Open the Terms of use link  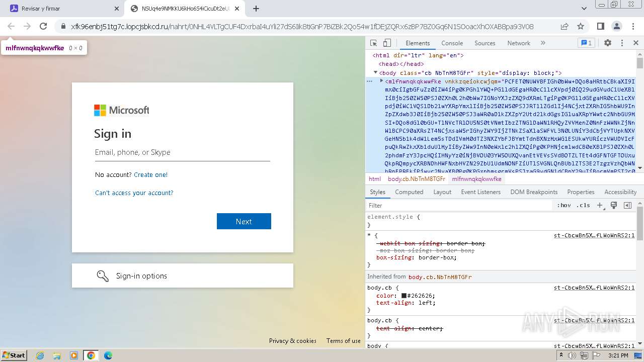pos(344,341)
